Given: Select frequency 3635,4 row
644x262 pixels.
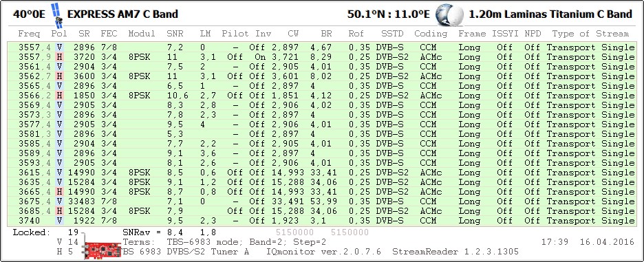Looking at the screenshot, I should point(322,182).
